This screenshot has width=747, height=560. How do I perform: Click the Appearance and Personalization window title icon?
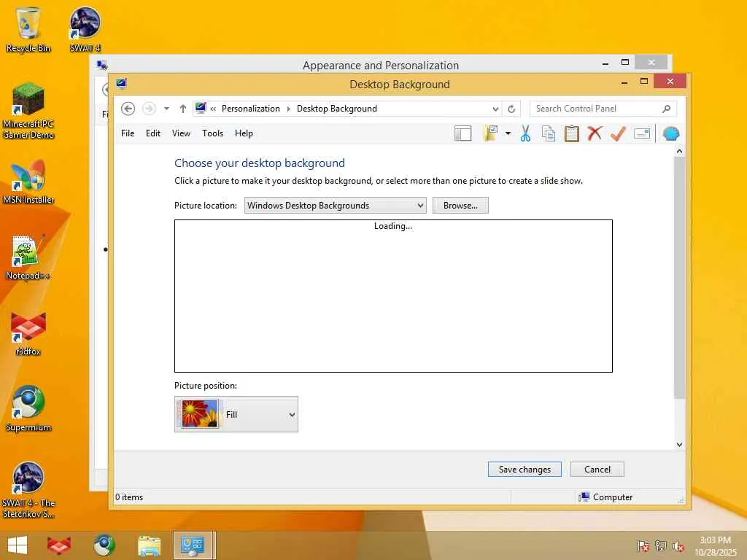pos(101,65)
